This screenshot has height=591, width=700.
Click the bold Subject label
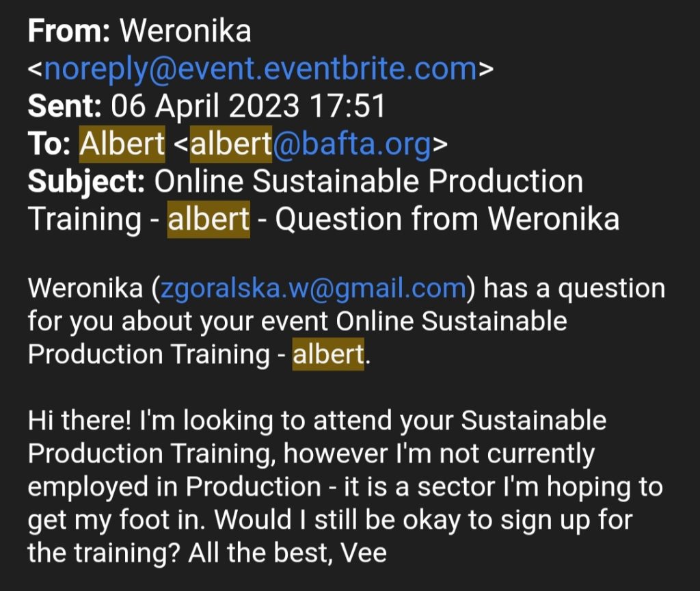[86, 182]
